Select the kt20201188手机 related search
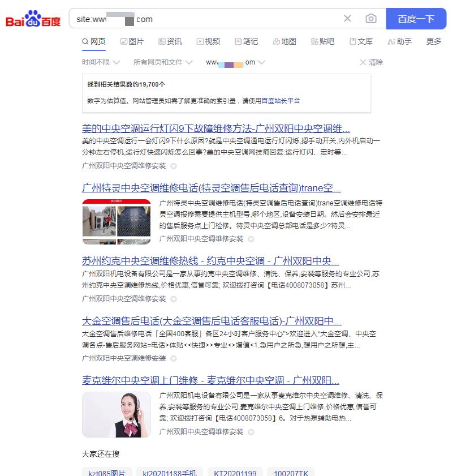The image size is (457, 476). pos(169,473)
